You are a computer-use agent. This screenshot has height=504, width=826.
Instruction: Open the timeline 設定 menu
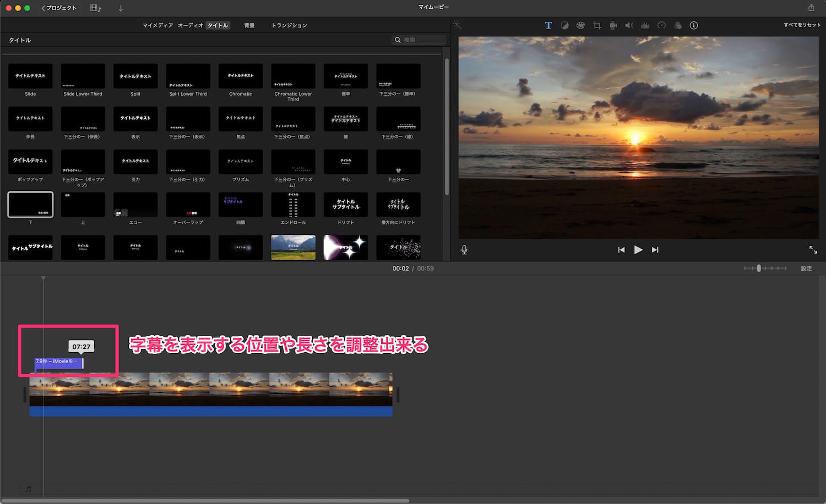point(806,269)
